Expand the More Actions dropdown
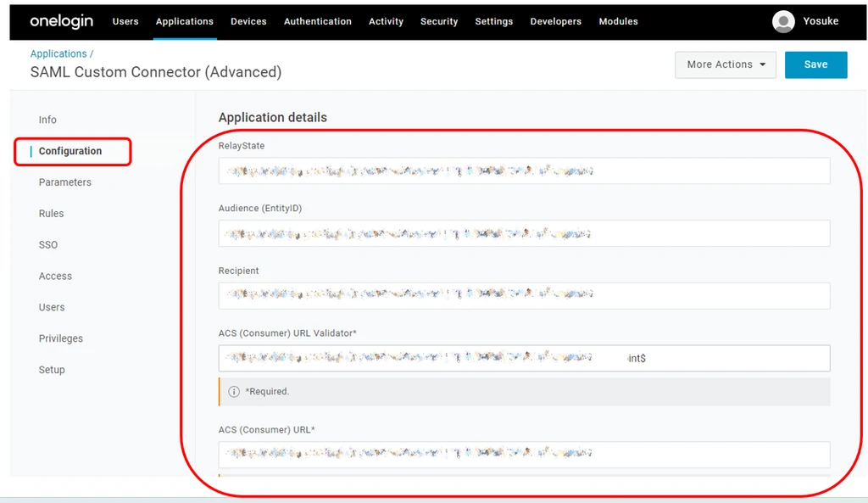 tap(726, 64)
